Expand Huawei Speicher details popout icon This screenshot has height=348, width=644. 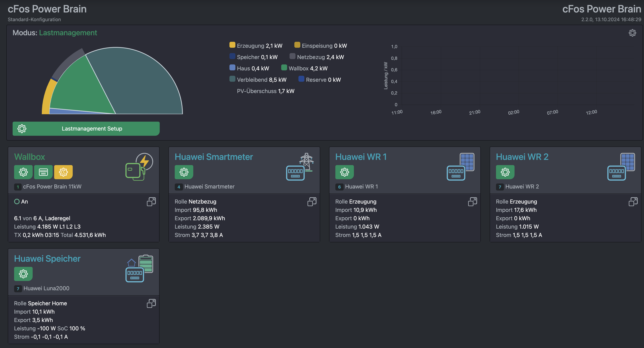(151, 303)
